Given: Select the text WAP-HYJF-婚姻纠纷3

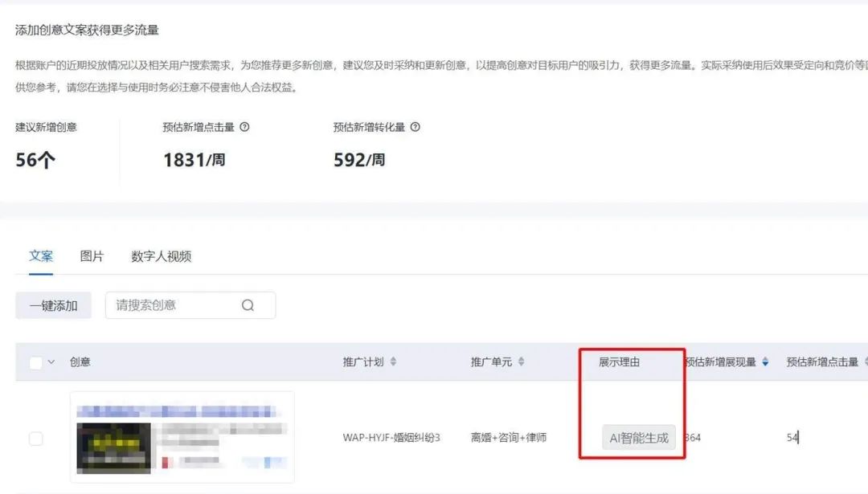Looking at the screenshot, I should [x=391, y=438].
